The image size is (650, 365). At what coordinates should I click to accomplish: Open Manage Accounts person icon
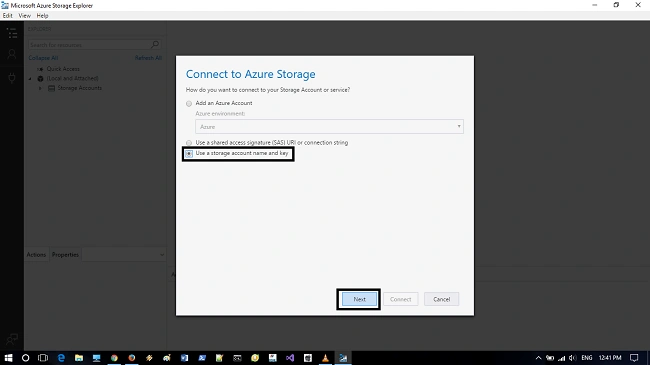click(x=12, y=54)
